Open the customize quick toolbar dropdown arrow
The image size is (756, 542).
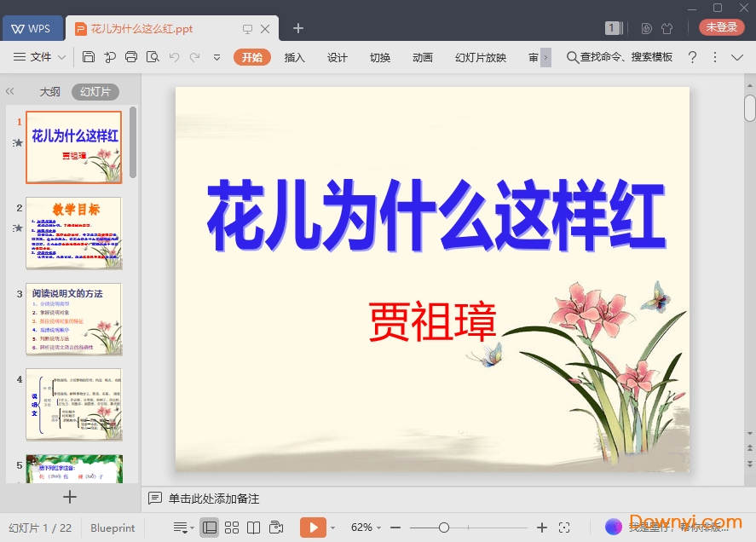point(216,59)
